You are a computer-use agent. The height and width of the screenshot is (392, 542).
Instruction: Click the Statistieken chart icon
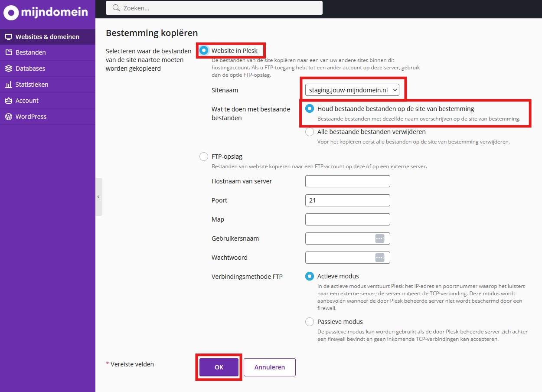point(8,85)
